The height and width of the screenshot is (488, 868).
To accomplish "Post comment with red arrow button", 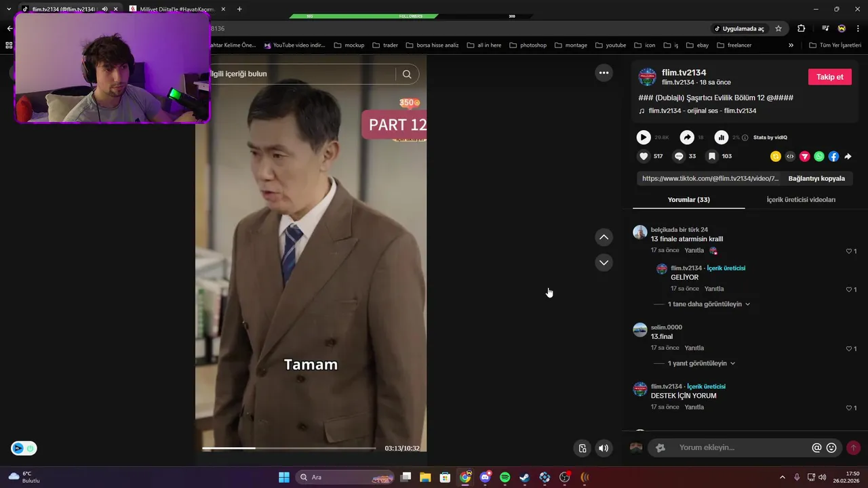I will [x=853, y=448].
